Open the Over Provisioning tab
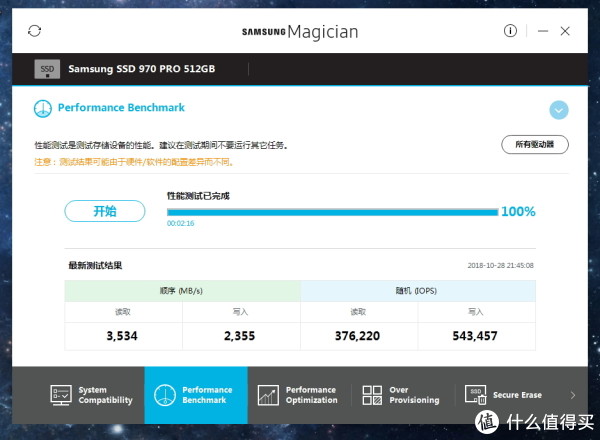Viewport: 600px width, 440px height. (x=403, y=395)
